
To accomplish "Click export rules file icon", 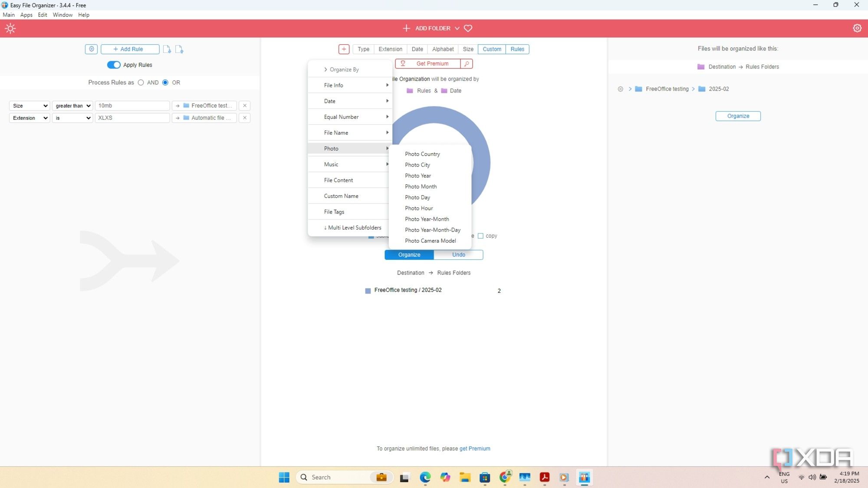I will (x=179, y=49).
